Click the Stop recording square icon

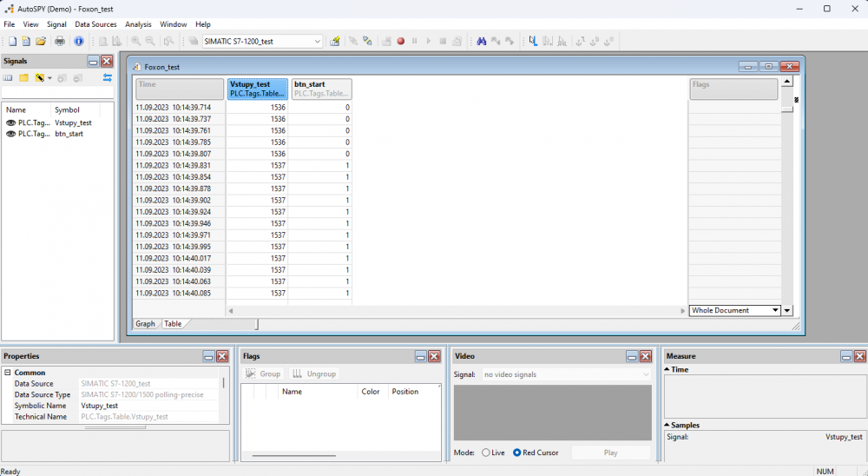(x=443, y=41)
